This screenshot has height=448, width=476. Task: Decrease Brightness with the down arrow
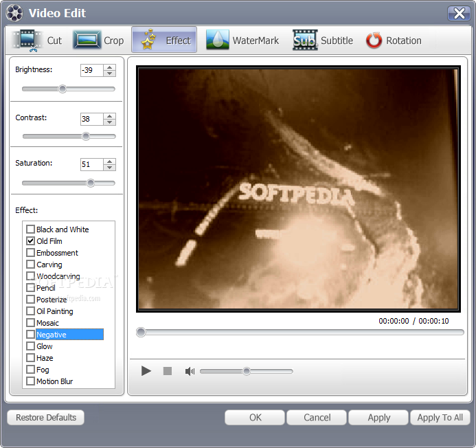(x=110, y=74)
